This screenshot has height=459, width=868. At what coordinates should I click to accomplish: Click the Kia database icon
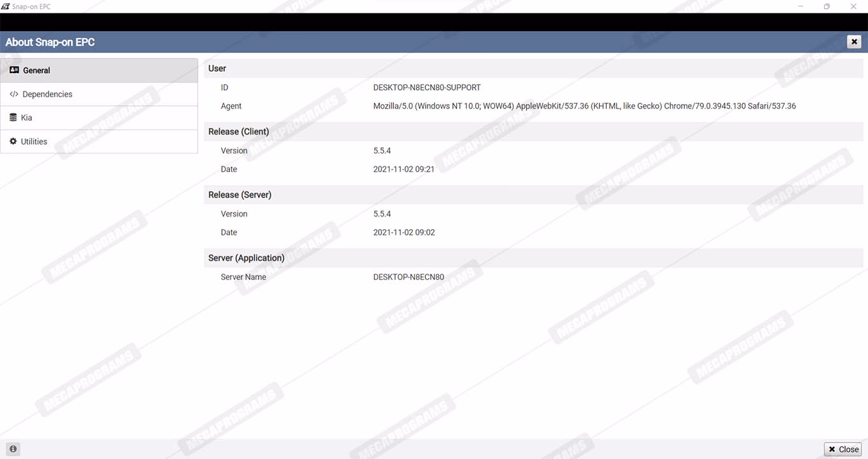pos(13,117)
